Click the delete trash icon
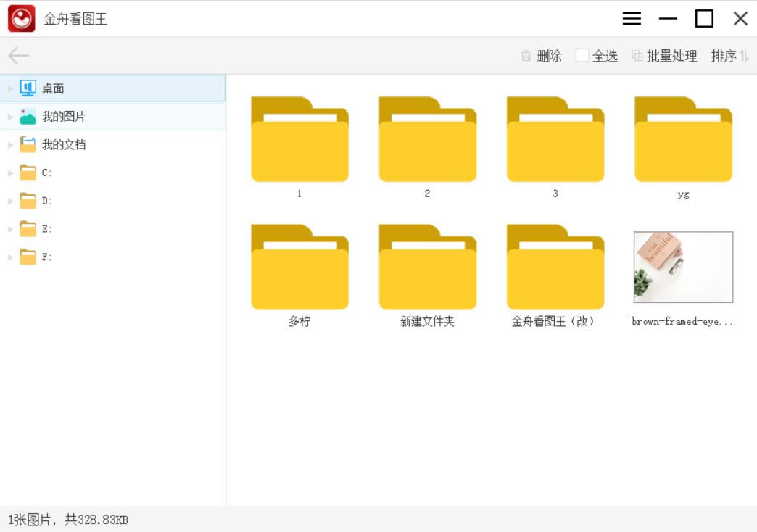Image resolution: width=757 pixels, height=532 pixels. pos(526,56)
